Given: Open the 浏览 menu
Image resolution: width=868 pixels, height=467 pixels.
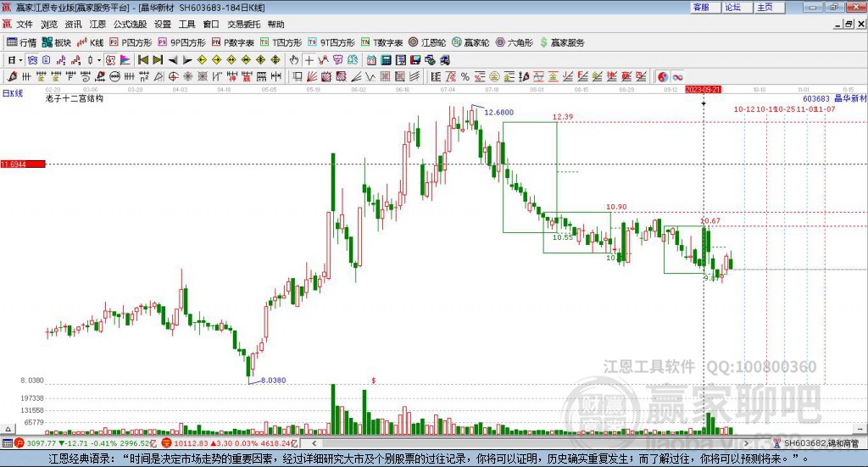Looking at the screenshot, I should pos(49,25).
